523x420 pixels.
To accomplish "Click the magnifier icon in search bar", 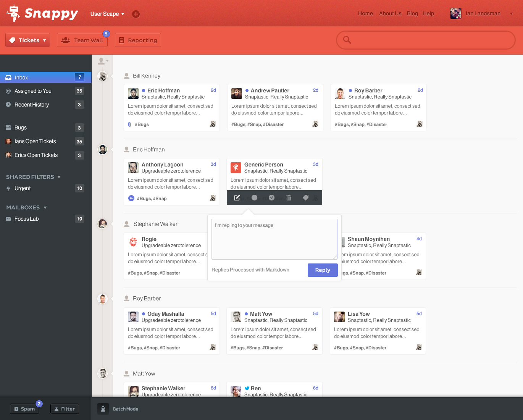I will (347, 40).
